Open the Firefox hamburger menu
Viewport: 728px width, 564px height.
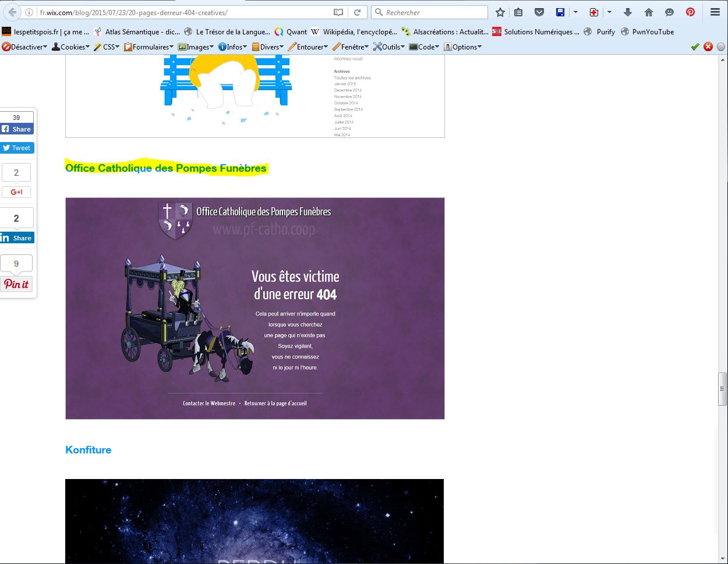click(x=715, y=12)
